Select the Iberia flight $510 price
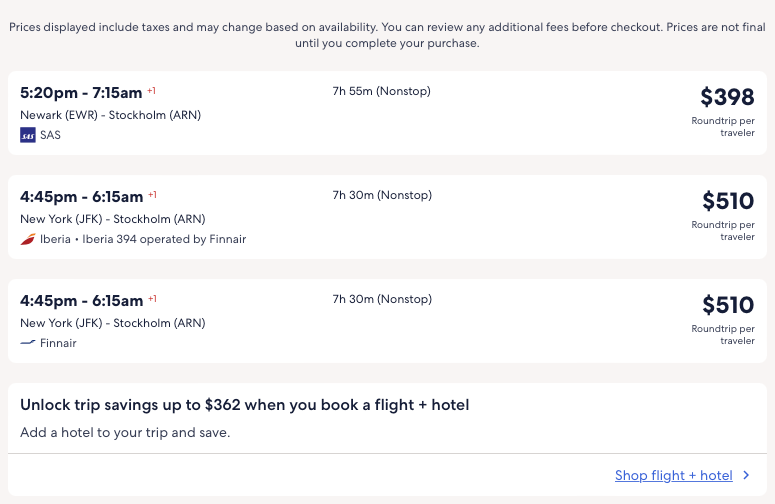775x504 pixels. (x=728, y=201)
